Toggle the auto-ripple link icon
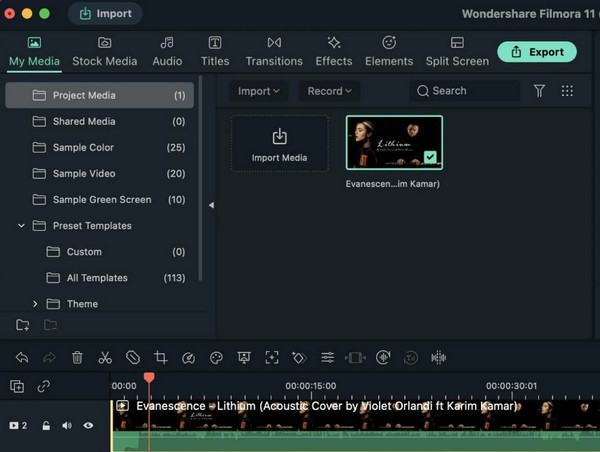Screen dimensions: 600x452 point(44,386)
